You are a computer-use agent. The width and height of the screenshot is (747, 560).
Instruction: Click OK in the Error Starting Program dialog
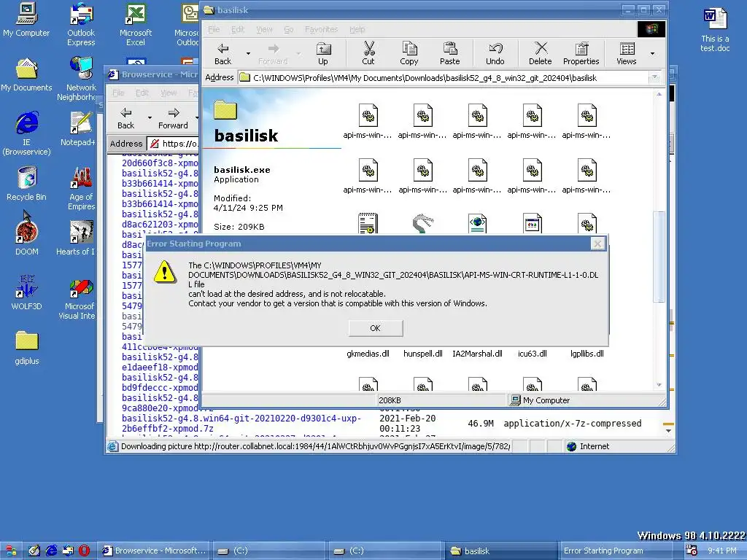[x=376, y=328]
